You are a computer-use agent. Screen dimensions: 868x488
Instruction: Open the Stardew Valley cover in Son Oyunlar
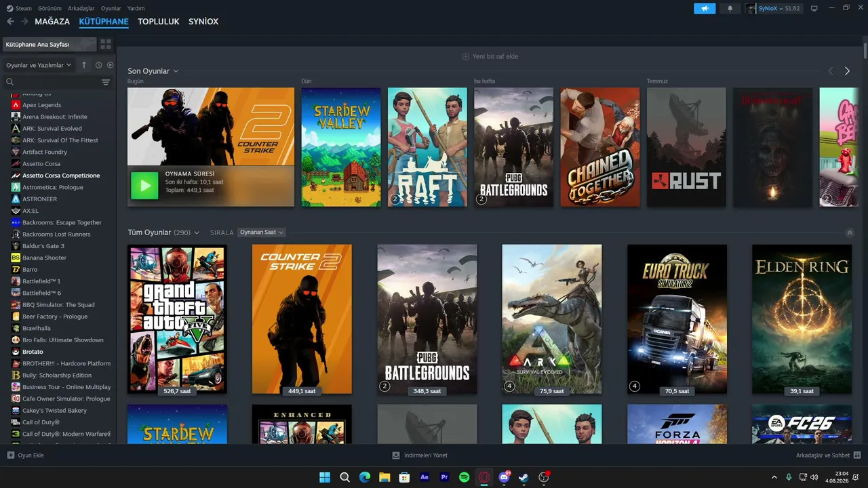click(x=341, y=147)
